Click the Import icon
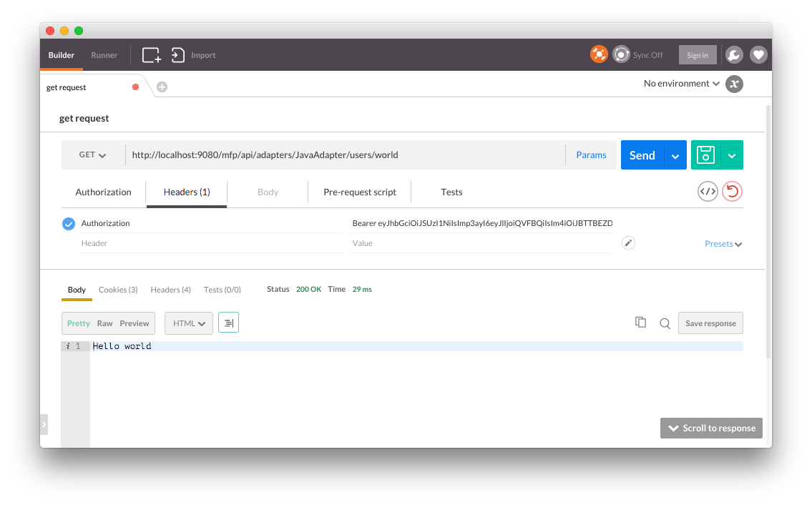812x505 pixels. (178, 55)
